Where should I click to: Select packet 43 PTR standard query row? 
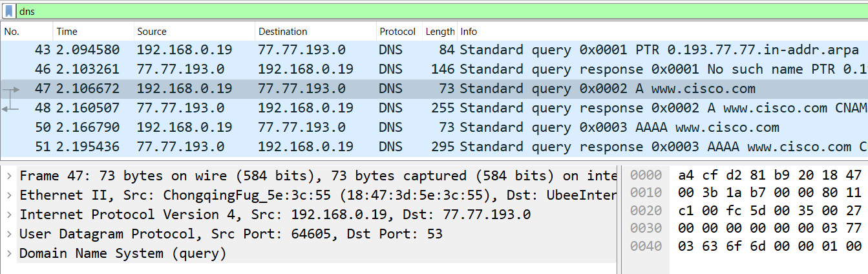point(388,50)
